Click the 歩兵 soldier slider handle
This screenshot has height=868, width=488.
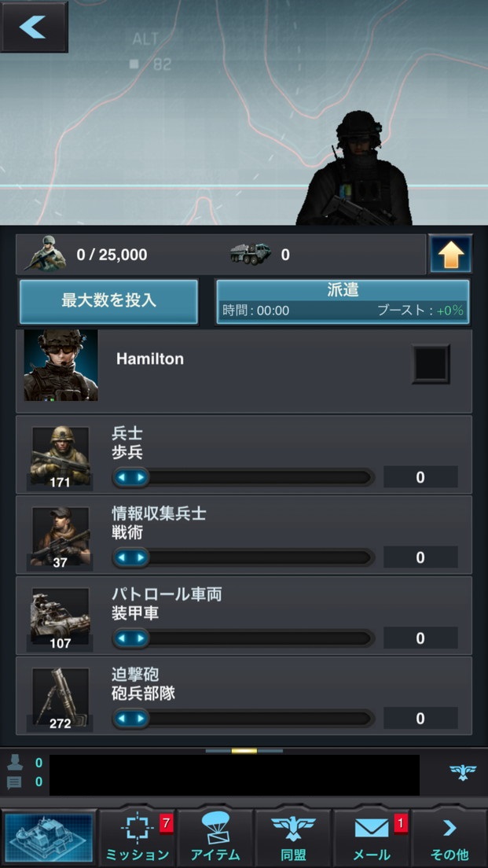(x=131, y=477)
